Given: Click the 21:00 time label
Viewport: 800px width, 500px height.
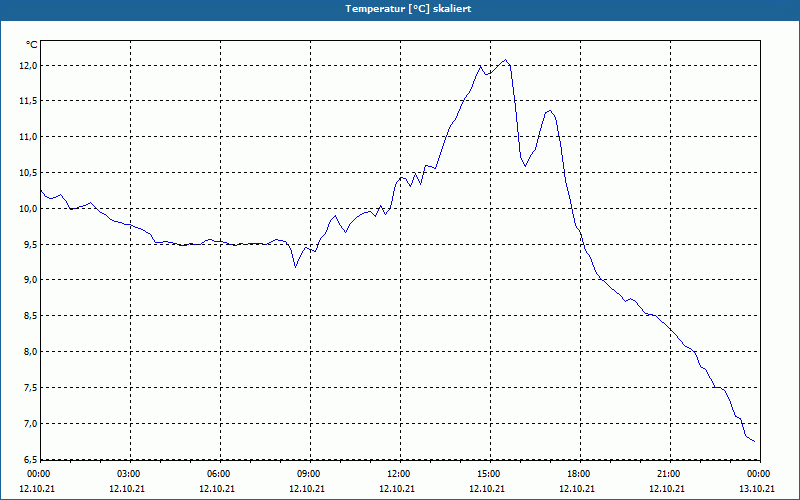Looking at the screenshot, I should (x=670, y=474).
